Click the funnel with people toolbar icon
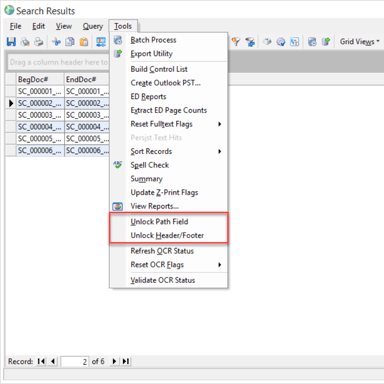Screen dimensions: 384x384 pos(250,42)
